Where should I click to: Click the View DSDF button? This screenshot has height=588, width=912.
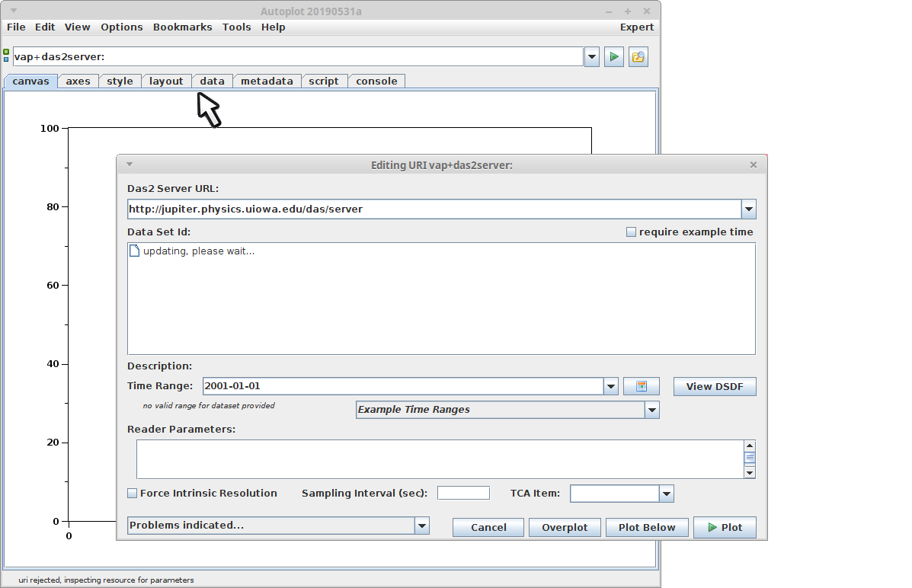click(715, 386)
